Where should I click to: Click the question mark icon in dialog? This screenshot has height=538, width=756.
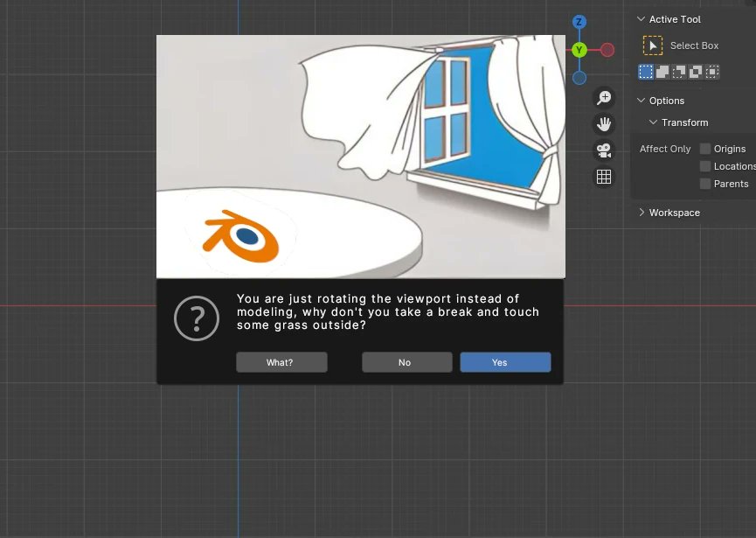(197, 318)
